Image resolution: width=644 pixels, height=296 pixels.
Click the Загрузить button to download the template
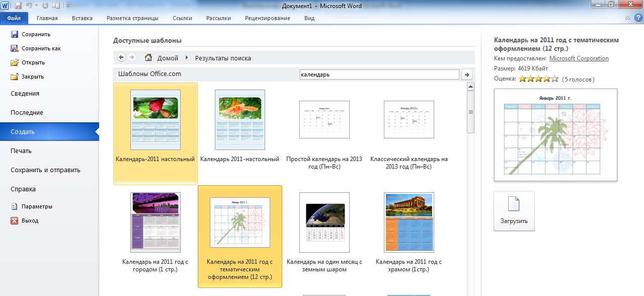[514, 211]
